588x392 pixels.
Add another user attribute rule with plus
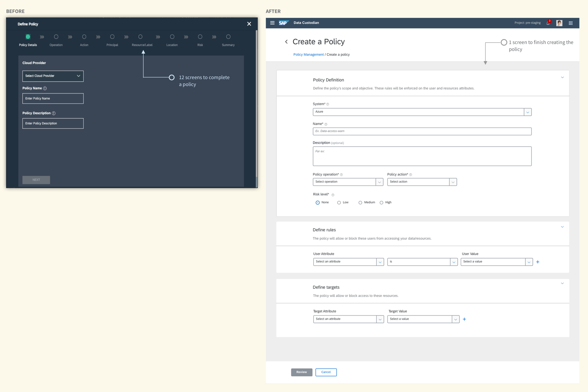click(x=538, y=262)
